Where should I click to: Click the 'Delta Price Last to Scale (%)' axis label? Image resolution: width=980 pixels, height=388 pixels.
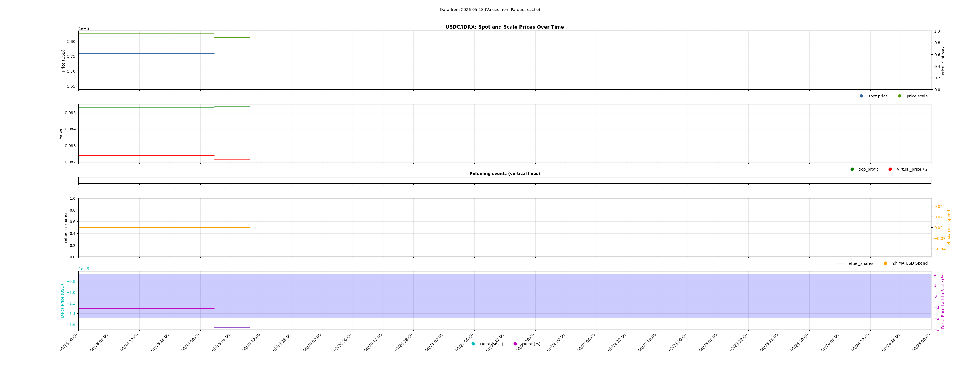coord(943,301)
